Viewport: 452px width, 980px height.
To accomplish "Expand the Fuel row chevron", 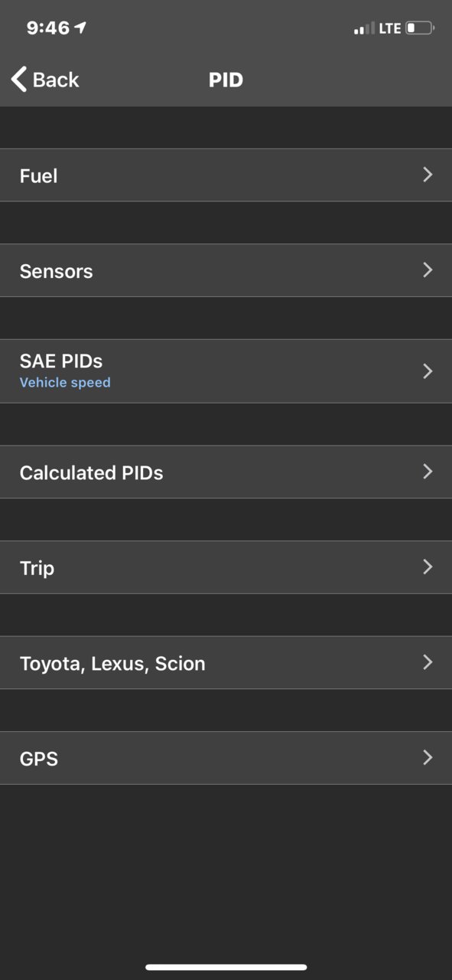I will tap(428, 175).
